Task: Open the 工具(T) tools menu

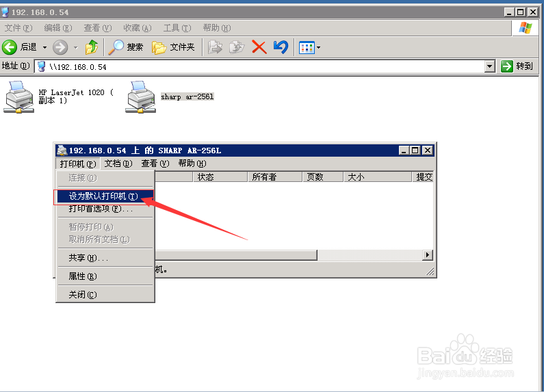Action: [177, 28]
